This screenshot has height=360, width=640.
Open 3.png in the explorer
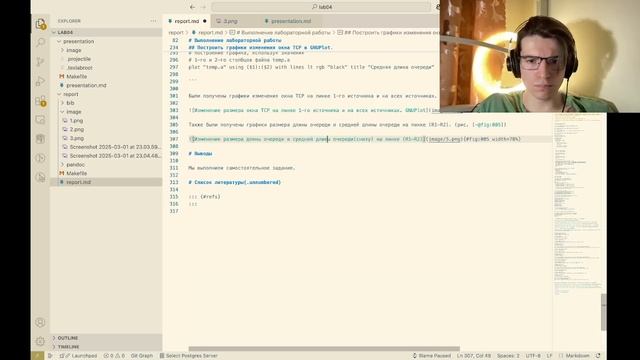(76, 138)
